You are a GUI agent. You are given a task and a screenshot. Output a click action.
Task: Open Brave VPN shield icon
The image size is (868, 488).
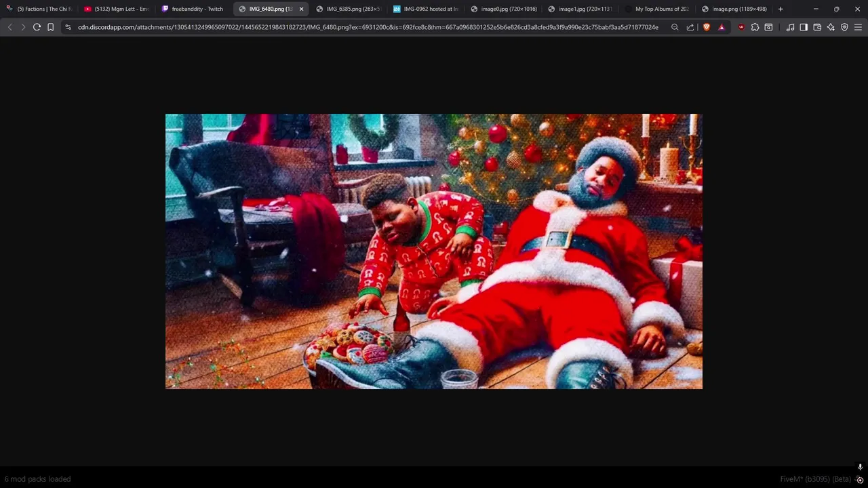click(844, 27)
